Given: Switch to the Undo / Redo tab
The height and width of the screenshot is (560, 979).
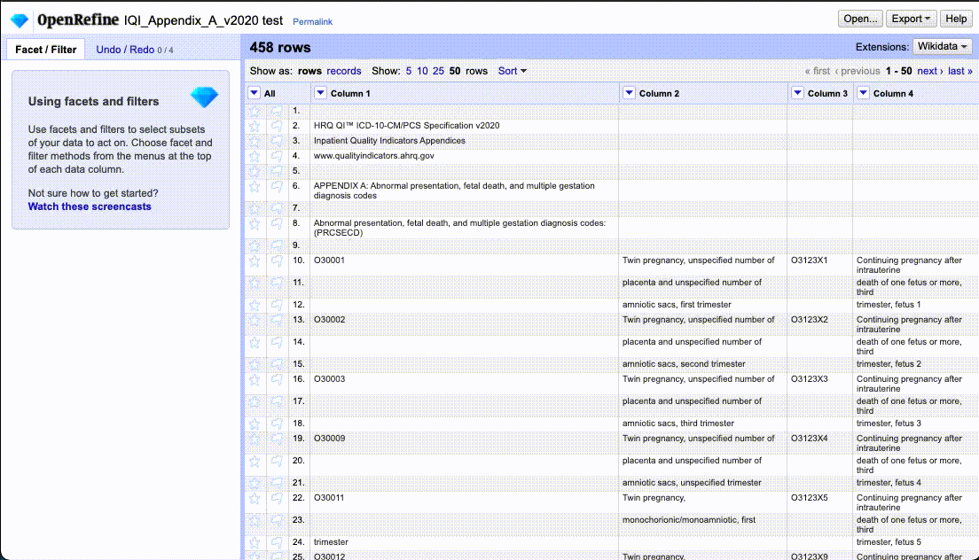Looking at the screenshot, I should [x=134, y=50].
